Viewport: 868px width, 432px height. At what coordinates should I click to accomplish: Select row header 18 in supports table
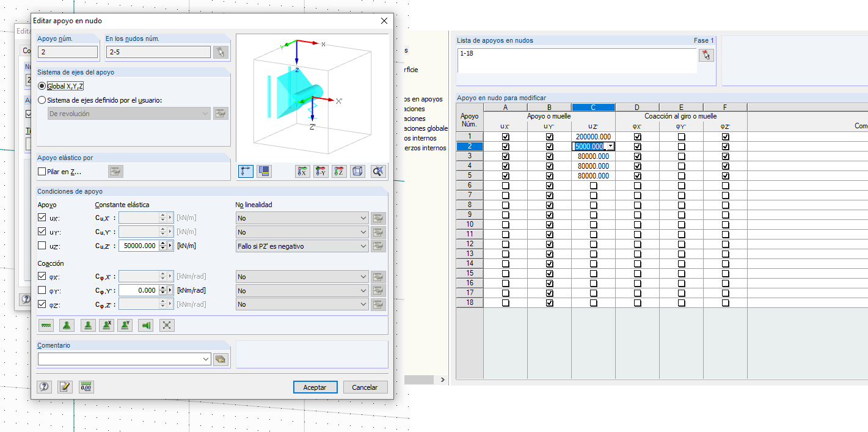pyautogui.click(x=470, y=303)
